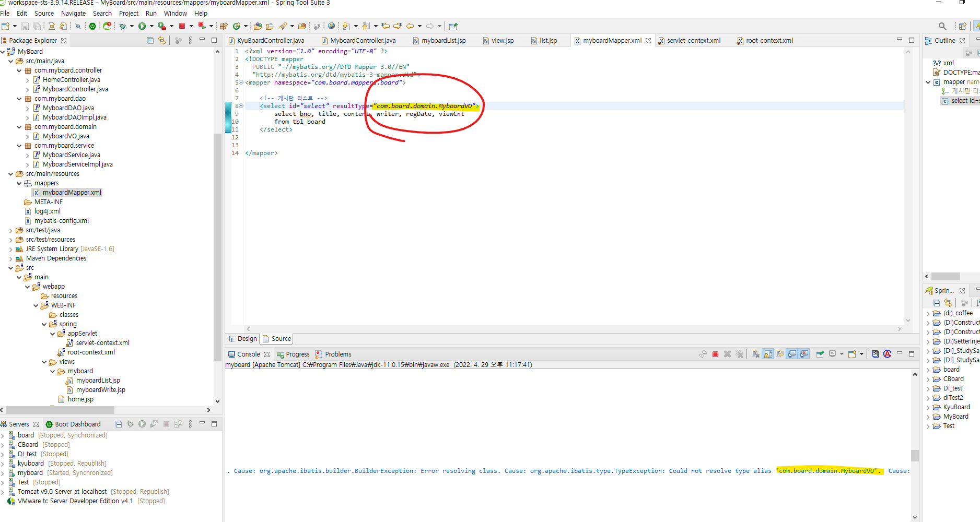Open the Problems view tab

point(333,354)
